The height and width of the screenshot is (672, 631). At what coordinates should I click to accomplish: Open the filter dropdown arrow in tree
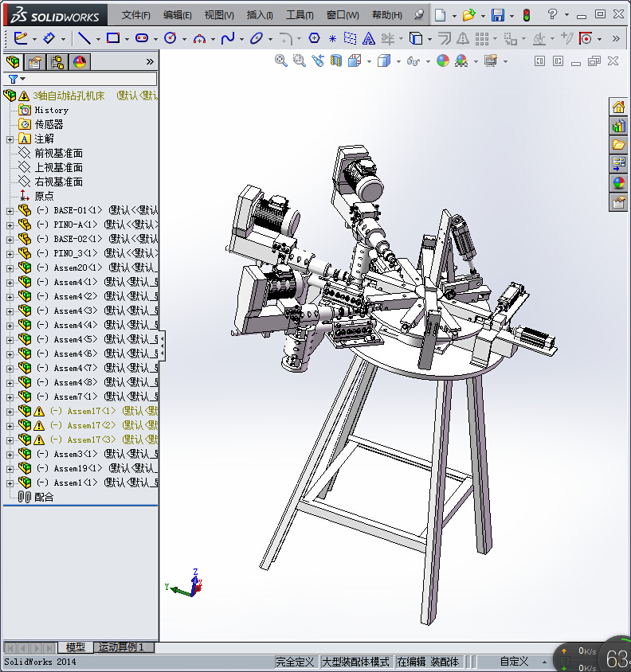click(23, 79)
